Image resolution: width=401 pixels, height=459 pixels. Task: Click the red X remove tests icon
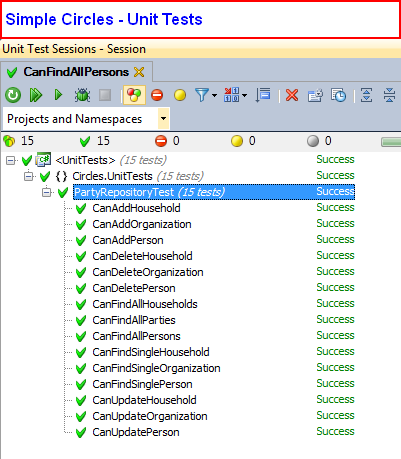tap(292, 96)
